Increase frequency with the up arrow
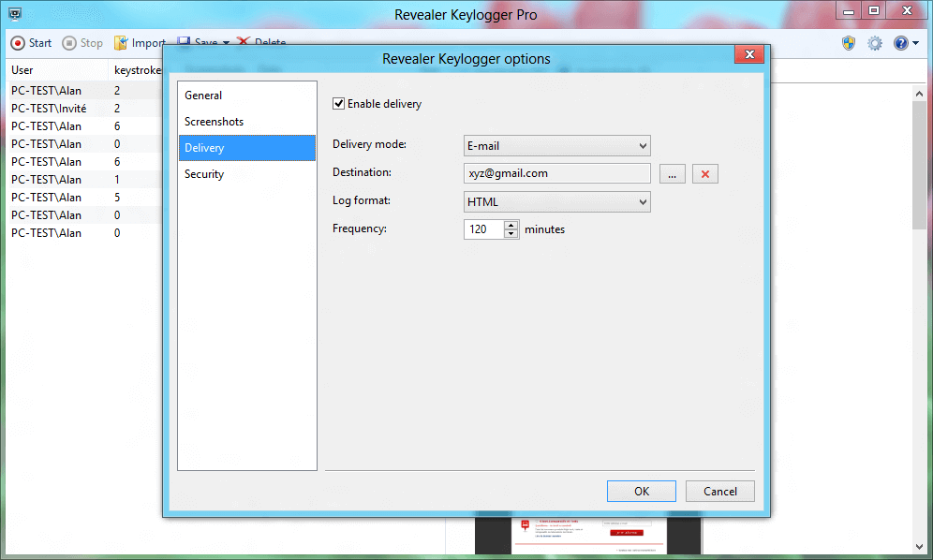The width and height of the screenshot is (933, 560). (x=511, y=225)
